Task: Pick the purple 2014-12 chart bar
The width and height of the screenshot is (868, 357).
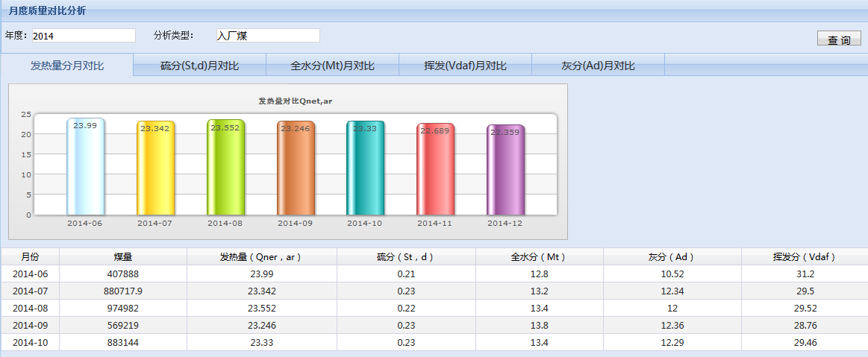Action: 505,171
